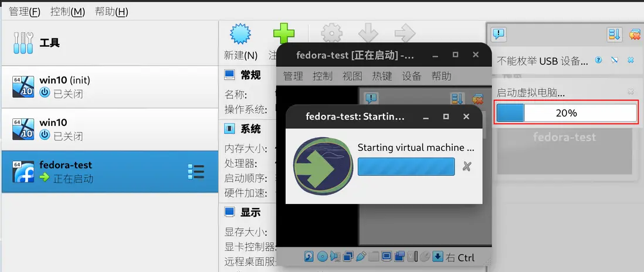This screenshot has width=644, height=272.
Task: Click the 启动顺序 label in system section
Action: pos(246,178)
